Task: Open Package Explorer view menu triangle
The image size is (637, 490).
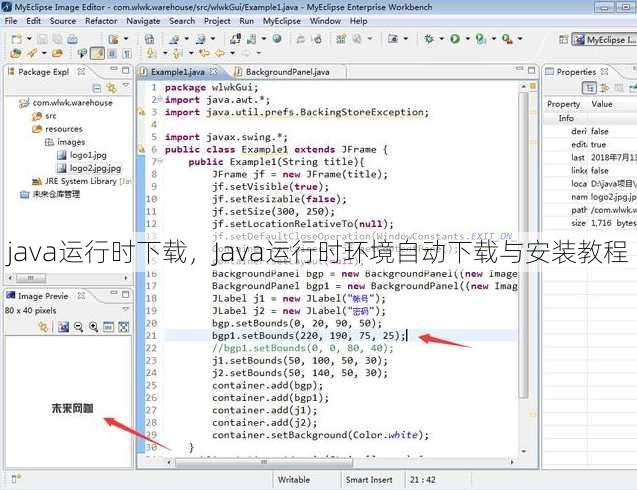Action: click(x=126, y=85)
